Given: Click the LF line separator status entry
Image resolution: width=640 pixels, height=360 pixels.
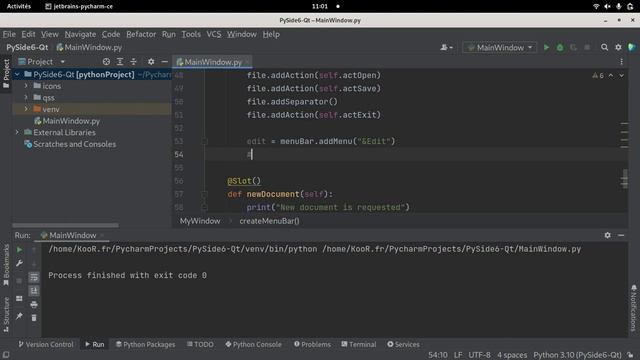Looking at the screenshot, I should click(458, 355).
